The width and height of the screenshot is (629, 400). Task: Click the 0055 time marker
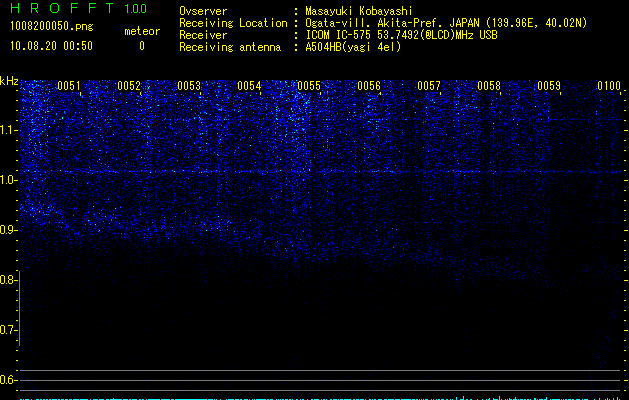pyautogui.click(x=309, y=86)
